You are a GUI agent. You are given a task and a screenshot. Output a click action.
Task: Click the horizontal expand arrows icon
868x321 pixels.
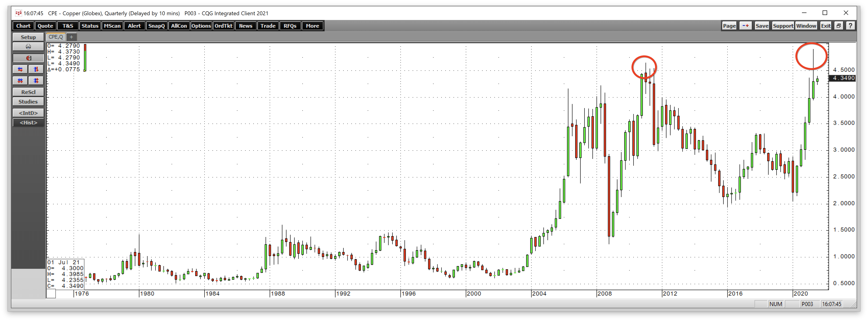coord(20,69)
